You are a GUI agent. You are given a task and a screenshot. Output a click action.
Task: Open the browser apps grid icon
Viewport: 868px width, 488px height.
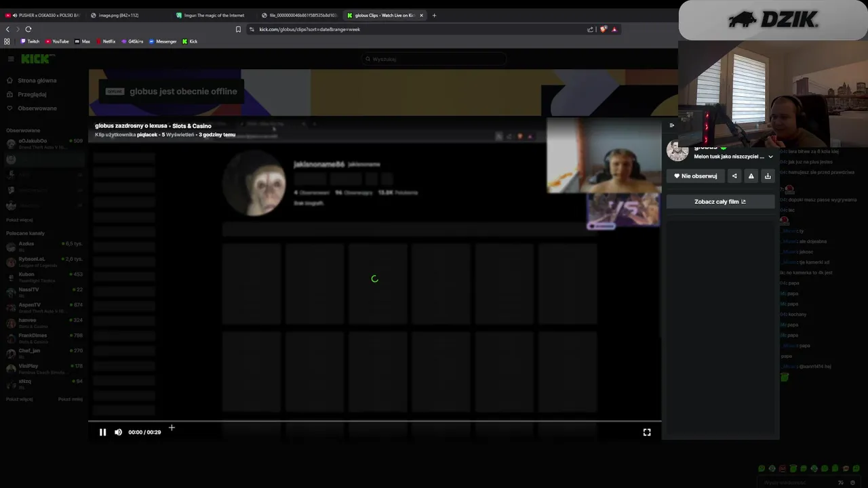point(7,41)
